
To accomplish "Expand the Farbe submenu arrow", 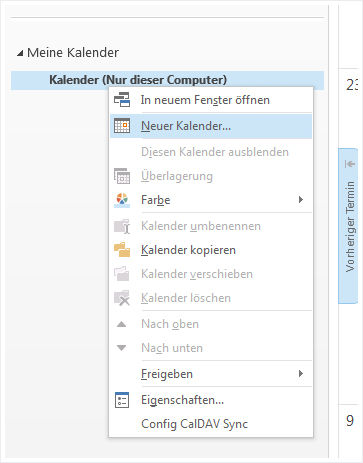I will pyautogui.click(x=301, y=200).
